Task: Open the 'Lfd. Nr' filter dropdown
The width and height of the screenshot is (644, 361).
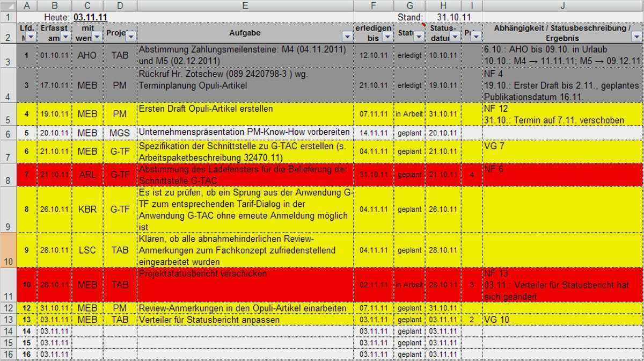Action: click(31, 37)
